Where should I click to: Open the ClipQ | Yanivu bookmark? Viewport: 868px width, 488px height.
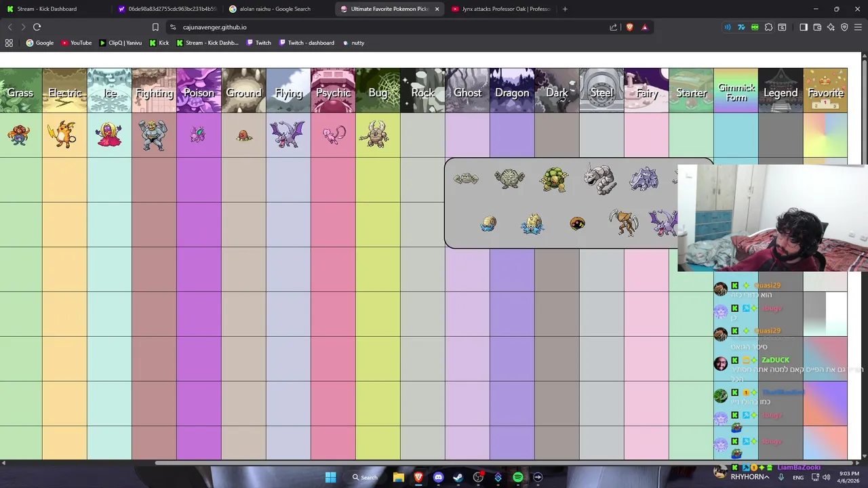[x=120, y=43]
